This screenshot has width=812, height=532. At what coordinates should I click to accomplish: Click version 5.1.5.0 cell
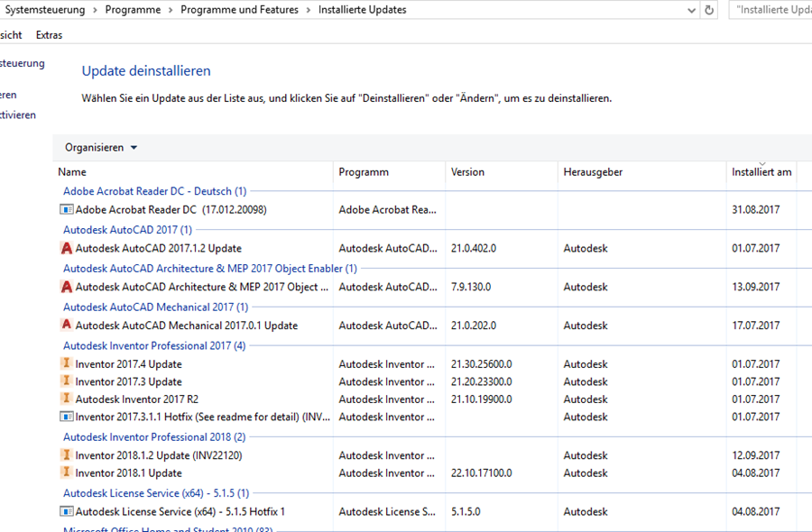tap(466, 511)
